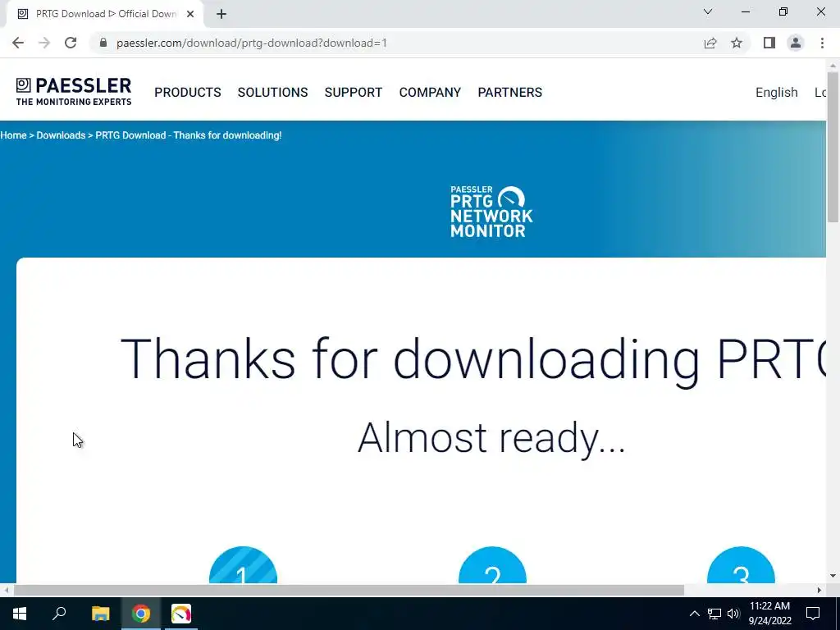Screen dimensions: 840x630
Task: Open the volume tray icon
Action: tap(733, 614)
